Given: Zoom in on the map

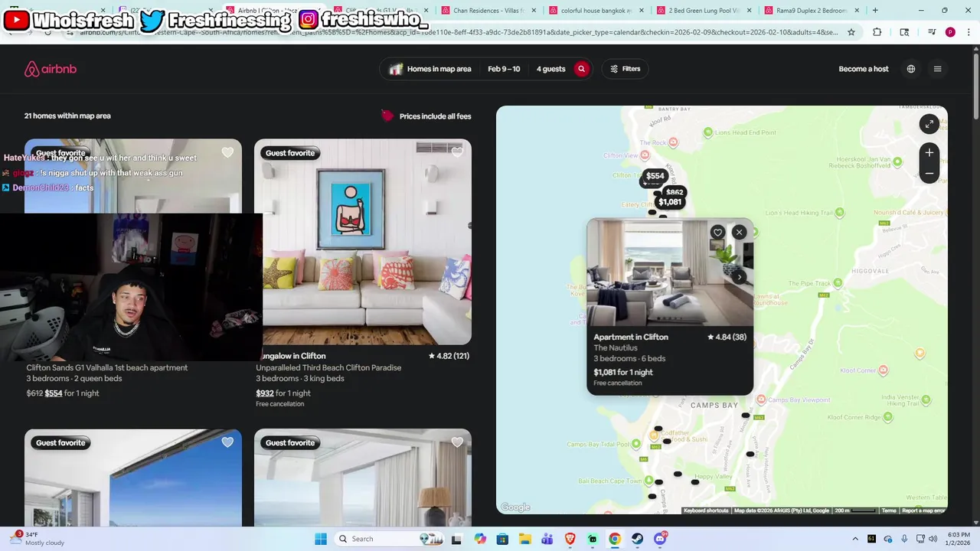Looking at the screenshot, I should click(x=929, y=152).
